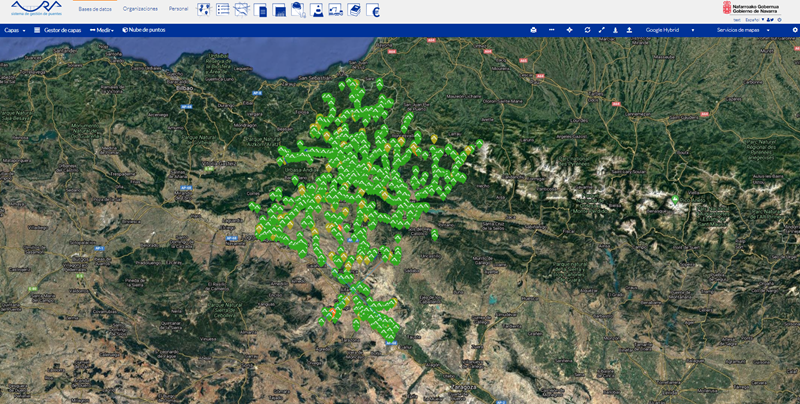Expand the Servicios de mapas dropdown
This screenshot has width=800, height=404.
tap(742, 30)
